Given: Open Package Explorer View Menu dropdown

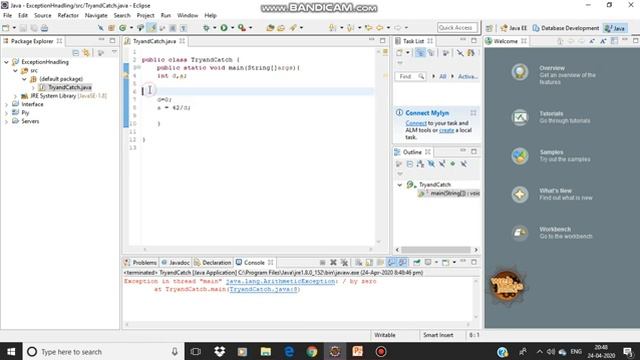Looking at the screenshot, I should click(114, 53).
